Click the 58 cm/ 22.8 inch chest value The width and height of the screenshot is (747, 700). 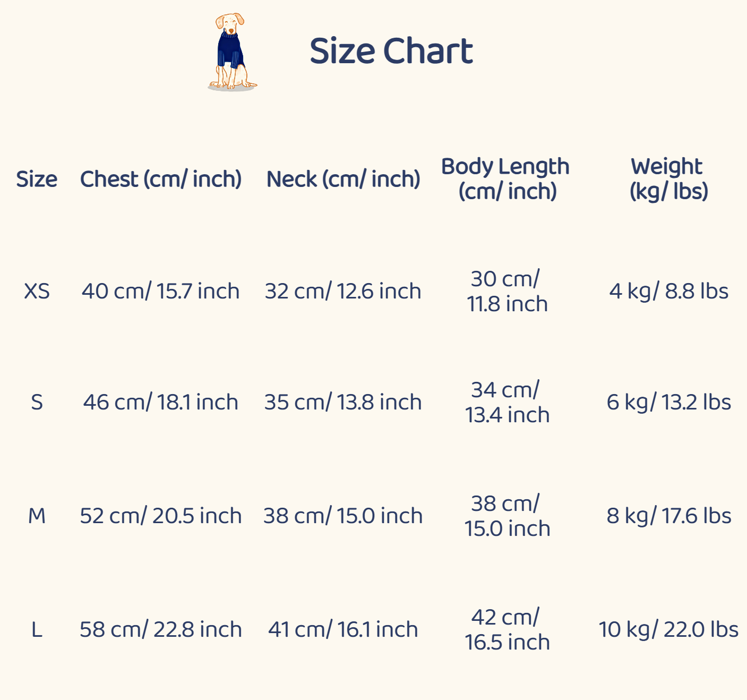[x=160, y=629]
